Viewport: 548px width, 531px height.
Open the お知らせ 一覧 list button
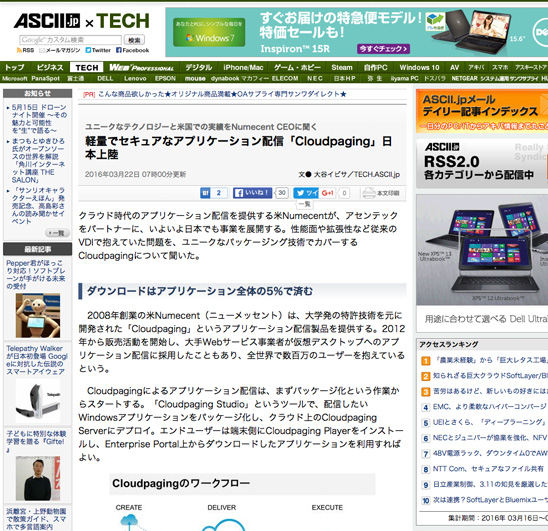[x=57, y=233]
